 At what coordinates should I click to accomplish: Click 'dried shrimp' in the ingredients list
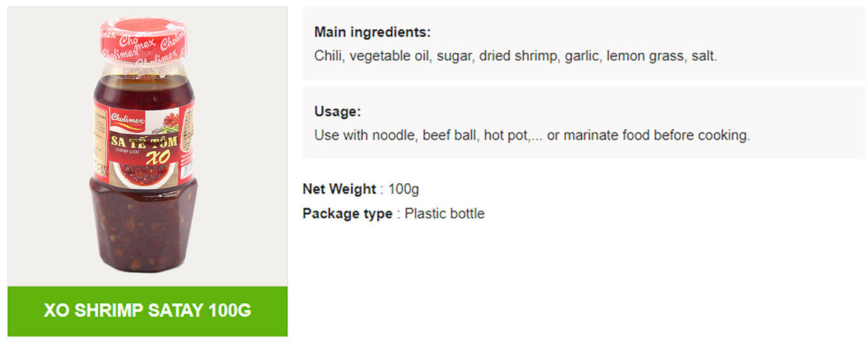[519, 56]
